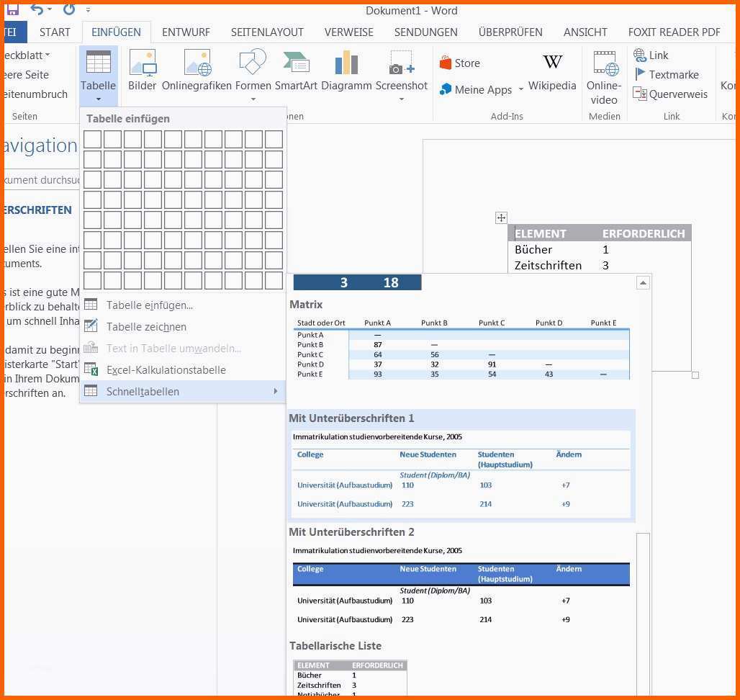
Task: Click the SmartArt icon
Action: (x=296, y=63)
